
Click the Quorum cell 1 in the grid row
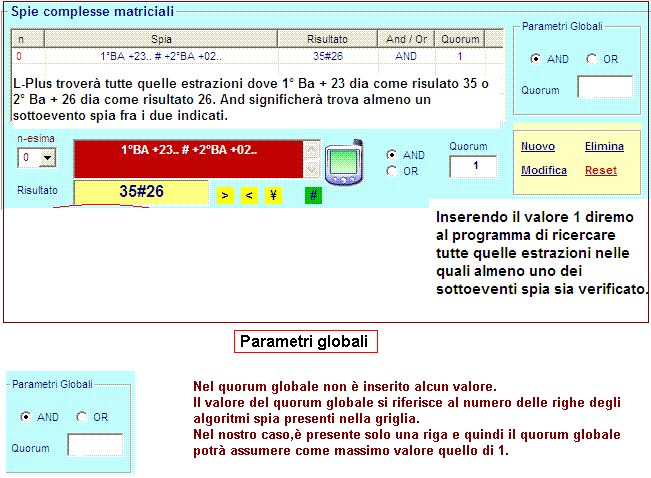tap(460, 56)
